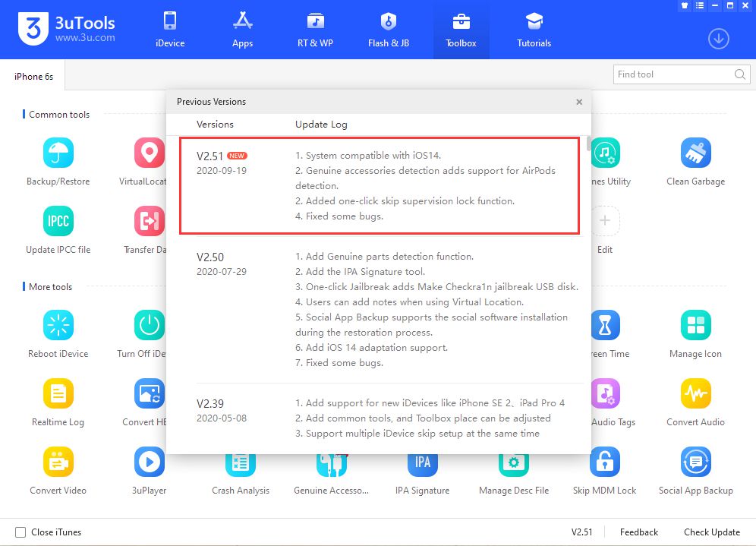Launch the Convert Video tool
756x546 pixels.
pos(58,462)
